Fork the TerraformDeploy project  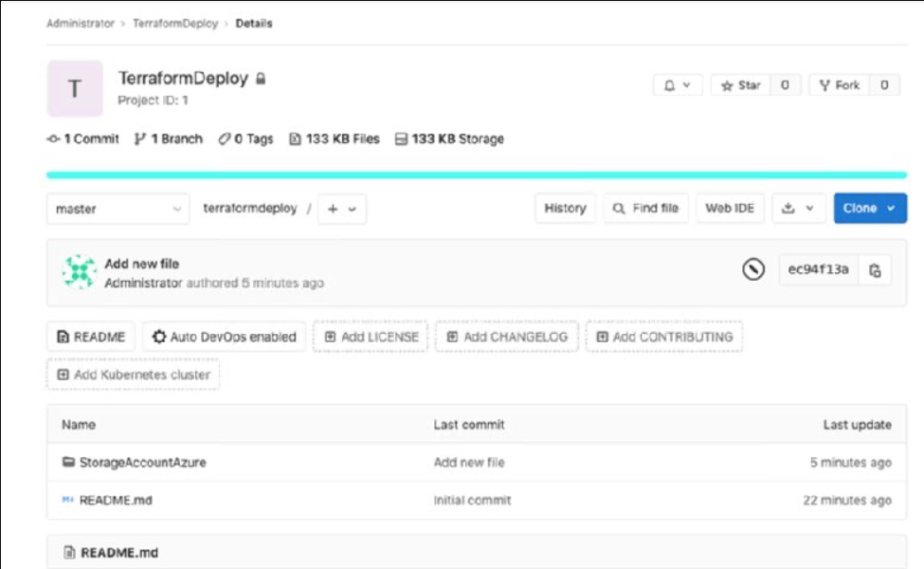[x=839, y=85]
